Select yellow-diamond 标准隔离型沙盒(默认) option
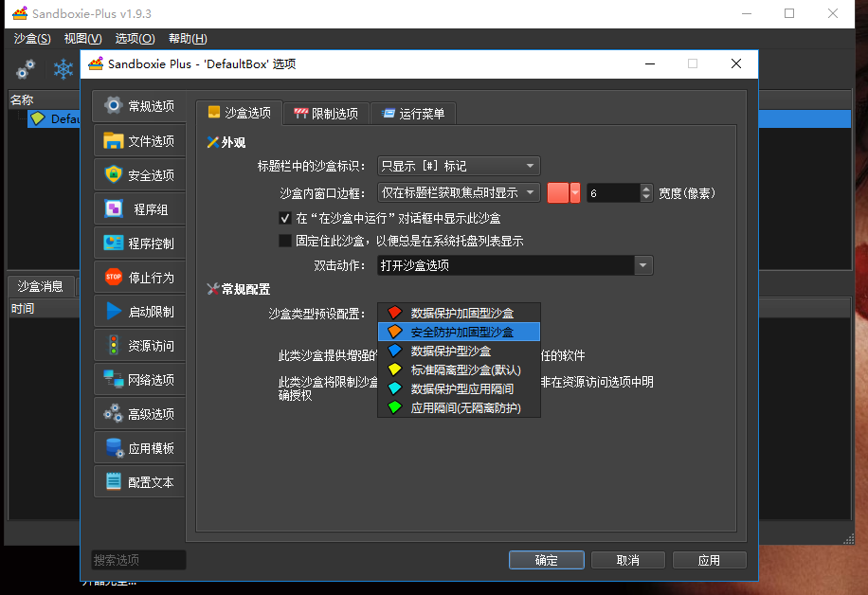Image resolution: width=868 pixels, height=595 pixels. (459, 370)
